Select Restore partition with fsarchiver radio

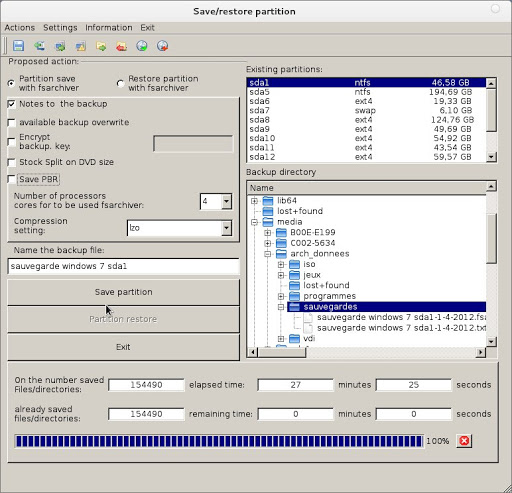click(120, 83)
